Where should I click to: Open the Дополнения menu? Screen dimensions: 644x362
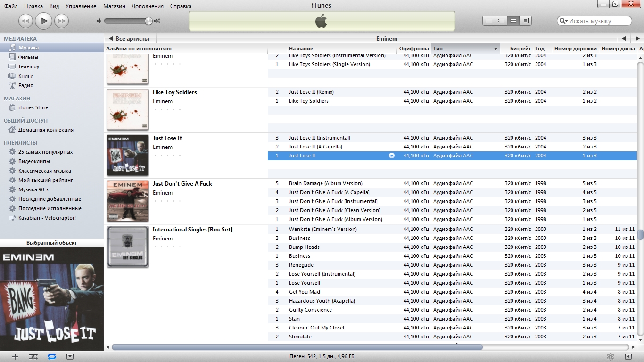pyautogui.click(x=148, y=6)
